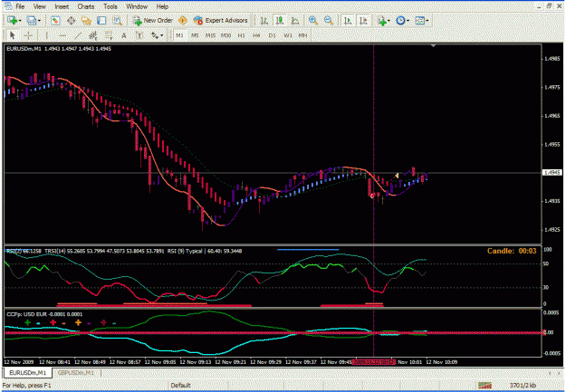
Task: Open the Market Watch window icon
Action: [55, 21]
